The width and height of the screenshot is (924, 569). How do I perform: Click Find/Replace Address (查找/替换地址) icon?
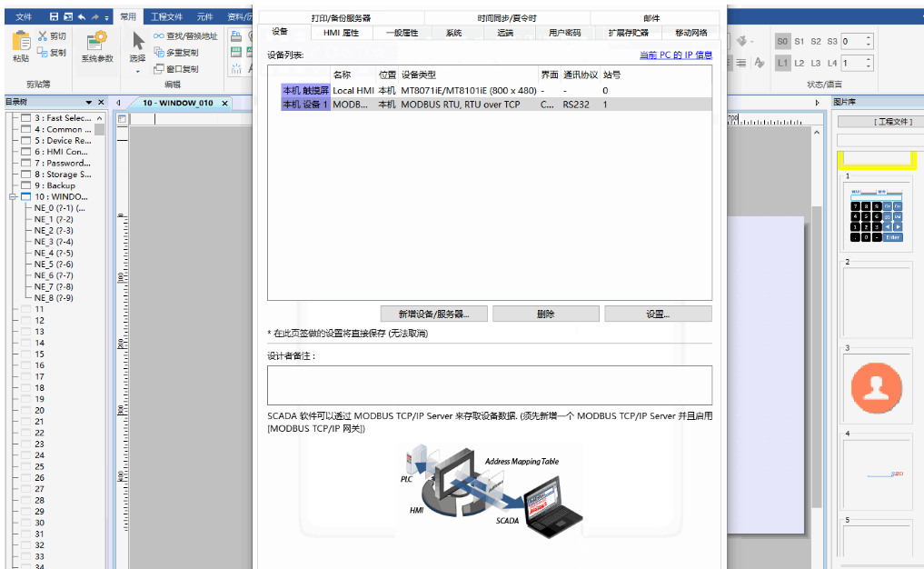[159, 36]
